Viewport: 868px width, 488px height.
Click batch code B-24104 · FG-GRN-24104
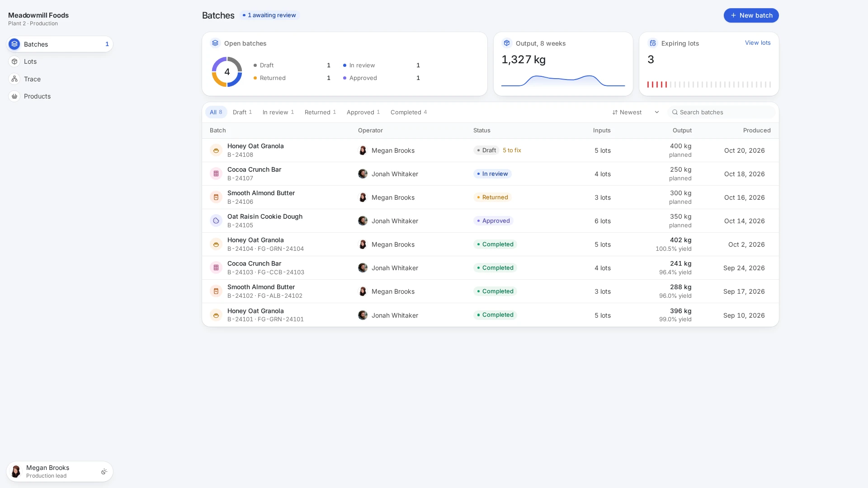(x=265, y=249)
